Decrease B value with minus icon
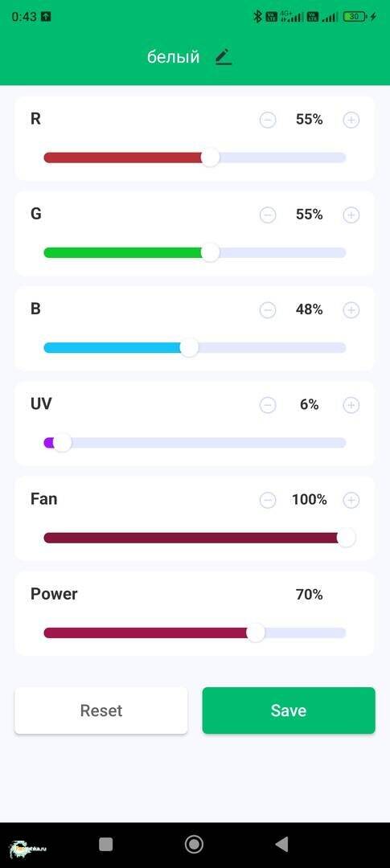The width and height of the screenshot is (390, 868). pyautogui.click(x=268, y=310)
